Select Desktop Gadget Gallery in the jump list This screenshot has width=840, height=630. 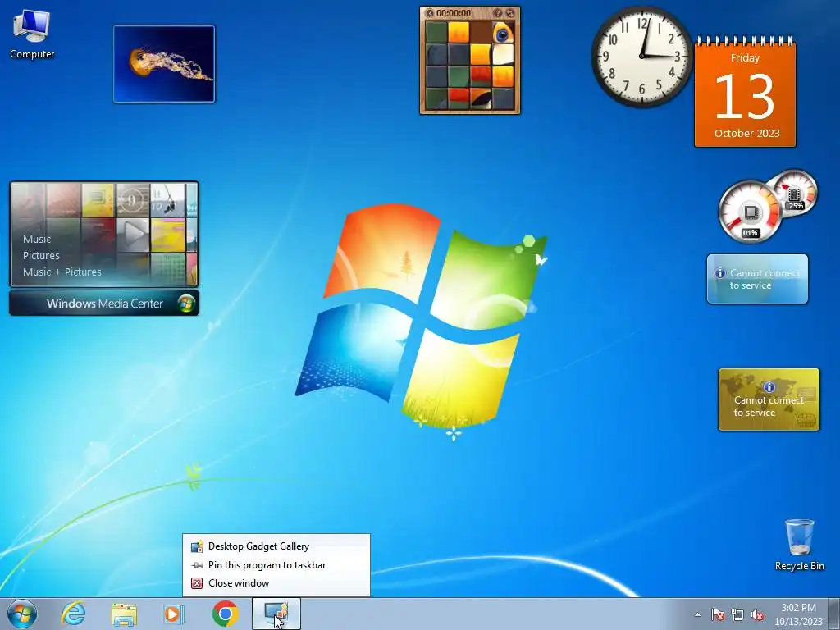point(276,546)
